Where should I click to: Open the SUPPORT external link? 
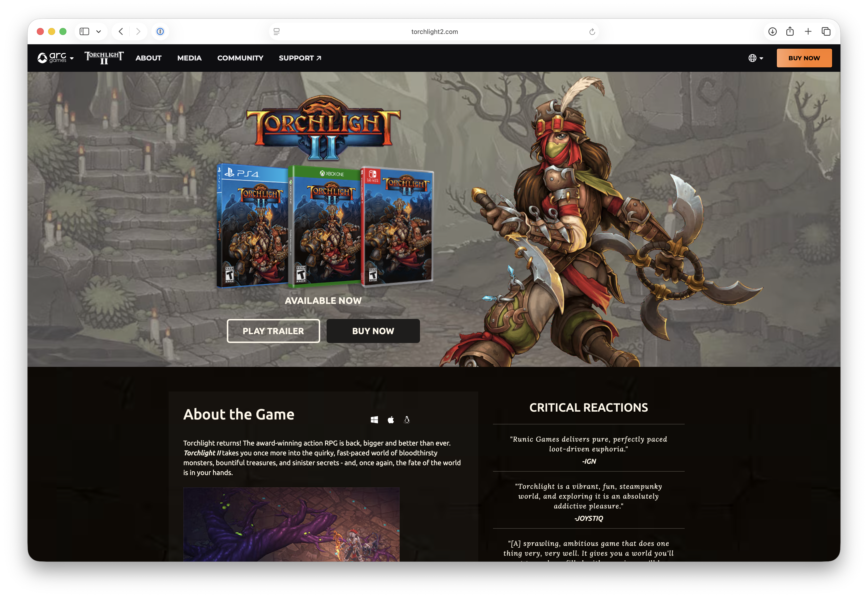300,58
